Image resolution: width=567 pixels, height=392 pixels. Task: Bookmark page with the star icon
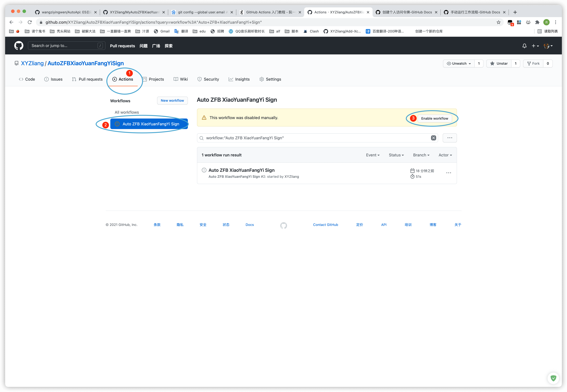tap(498, 22)
